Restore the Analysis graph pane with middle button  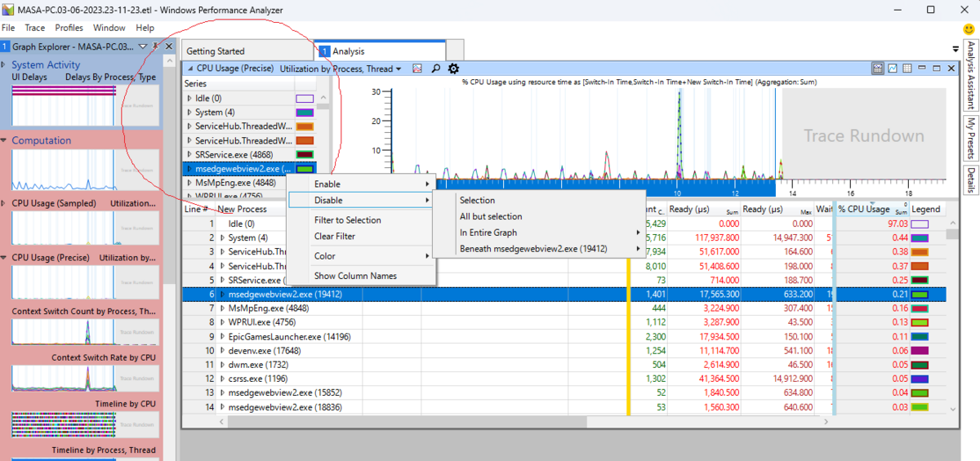937,69
